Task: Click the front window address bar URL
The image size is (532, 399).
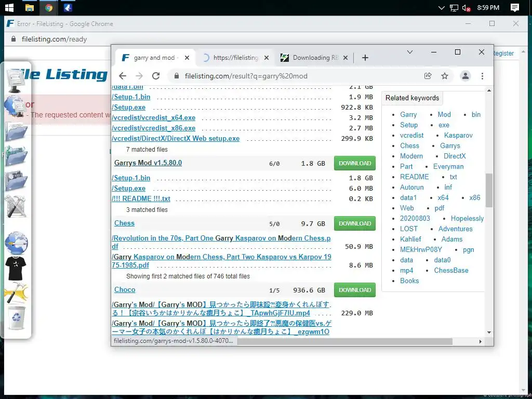Action: 246,76
